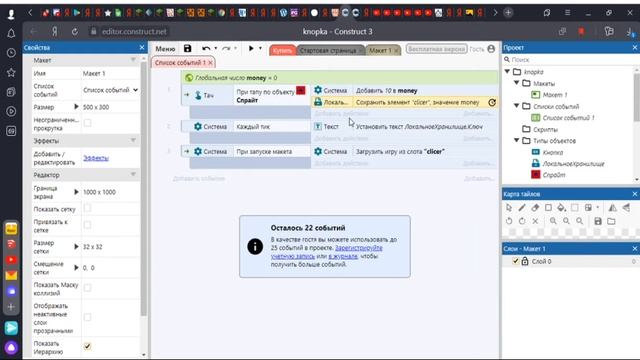
Task: Collapse the Типы объектов folder
Action: tap(517, 140)
